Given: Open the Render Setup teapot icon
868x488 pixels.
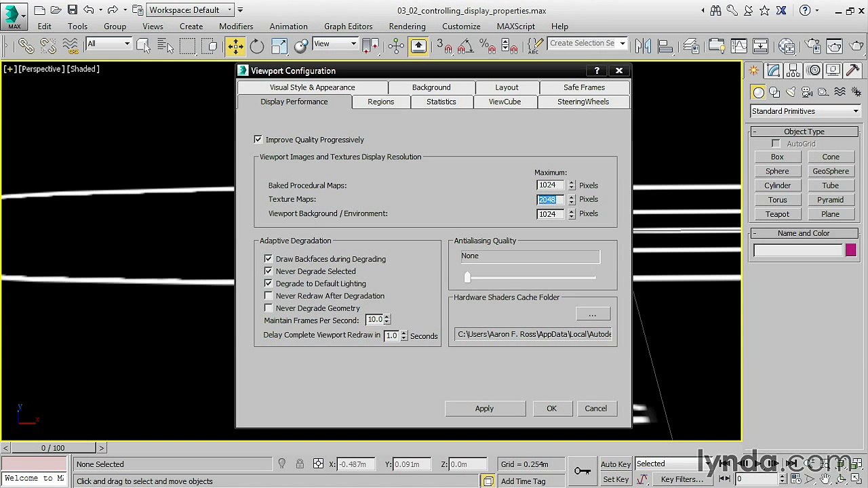Looking at the screenshot, I should click(x=812, y=45).
